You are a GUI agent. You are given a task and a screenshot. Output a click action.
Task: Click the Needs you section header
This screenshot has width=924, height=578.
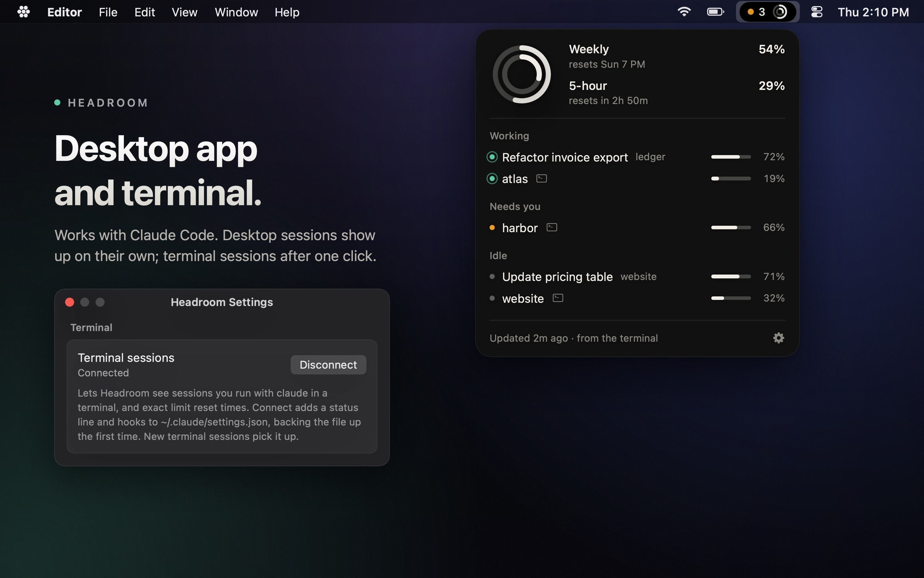(515, 206)
